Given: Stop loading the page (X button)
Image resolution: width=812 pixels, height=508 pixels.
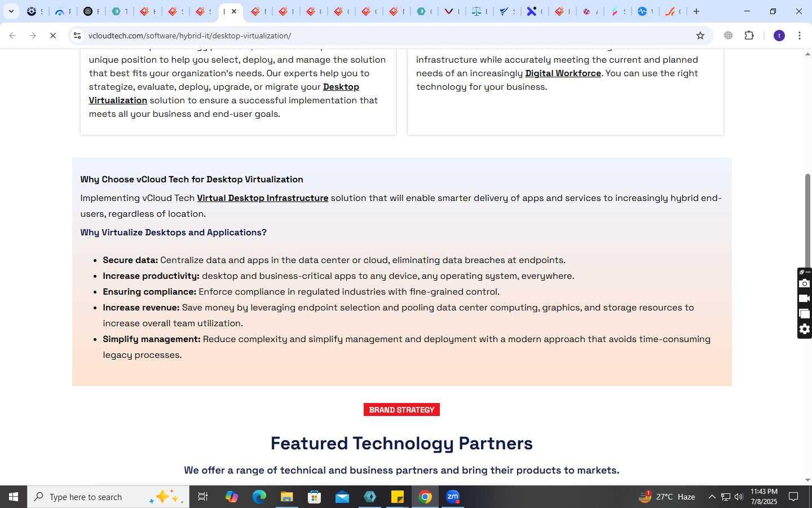Looking at the screenshot, I should (x=53, y=36).
